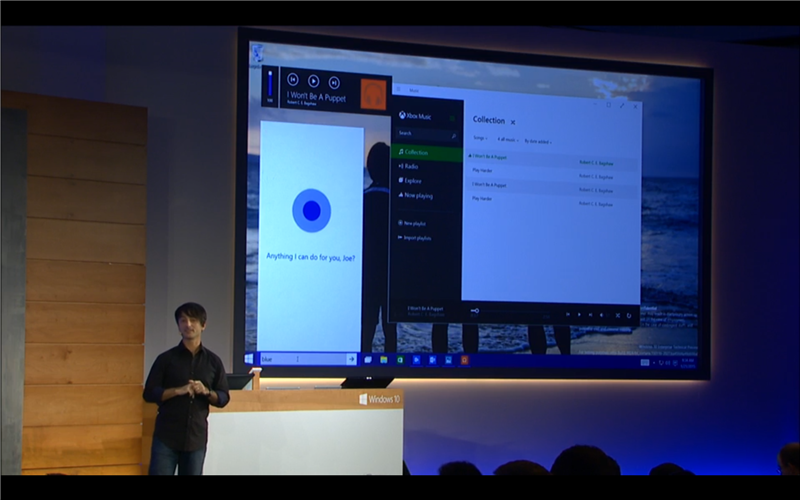
Task: Select Collection in the sidebar
Action: (x=427, y=153)
